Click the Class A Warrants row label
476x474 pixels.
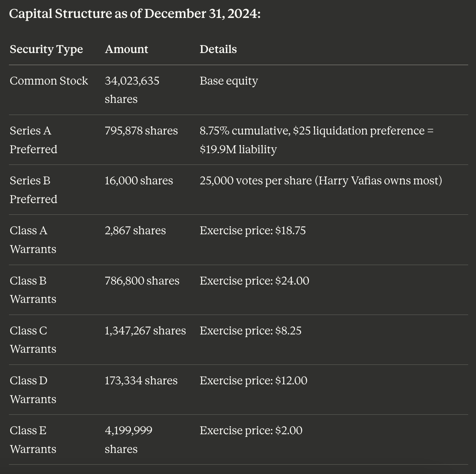coord(33,240)
